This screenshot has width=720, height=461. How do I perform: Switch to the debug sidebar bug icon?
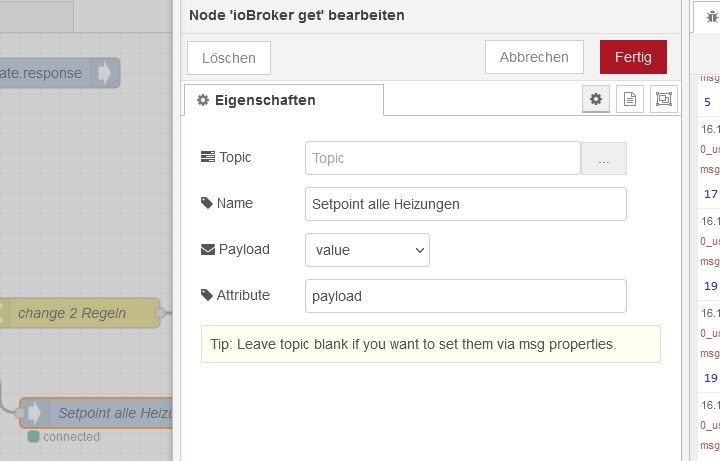coord(711,17)
